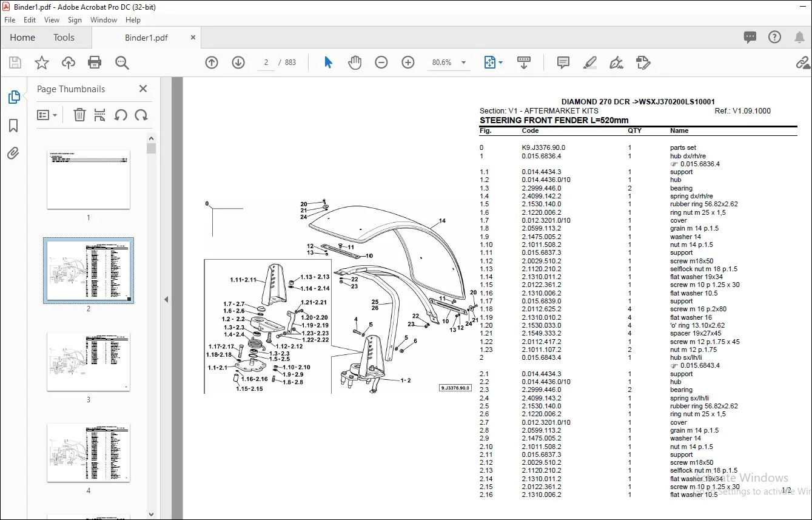The height and width of the screenshot is (520, 812).
Task: Select page 2 thumbnail
Action: 89,271
